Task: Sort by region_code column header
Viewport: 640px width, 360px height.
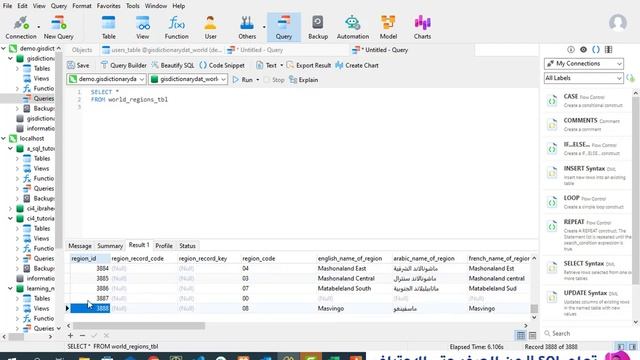Action: click(278, 258)
